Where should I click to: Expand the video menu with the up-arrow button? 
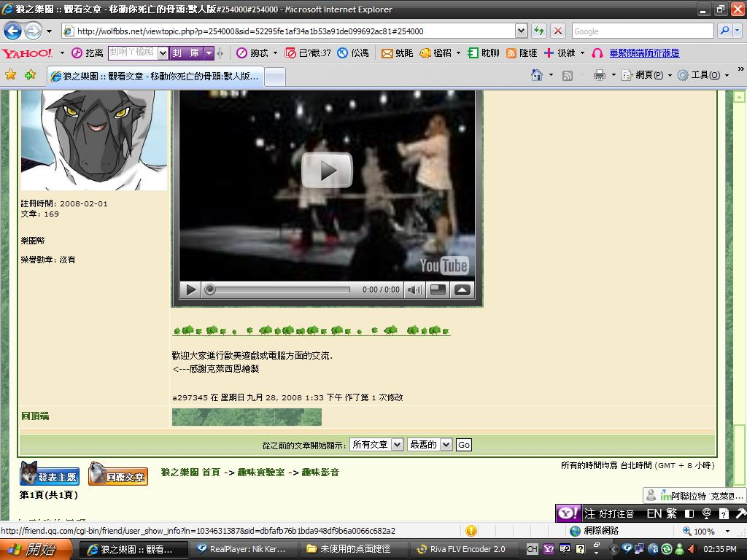point(462,289)
